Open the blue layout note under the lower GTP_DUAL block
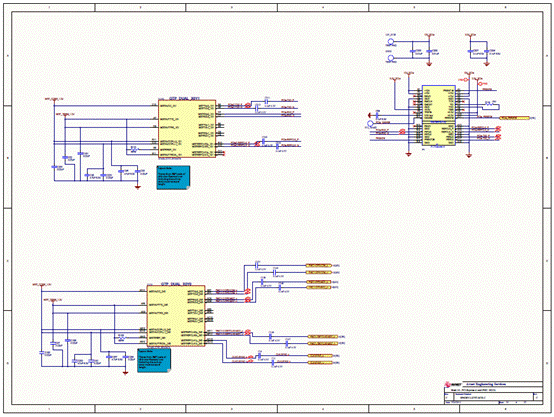This screenshot has width=554, height=417. point(154,360)
